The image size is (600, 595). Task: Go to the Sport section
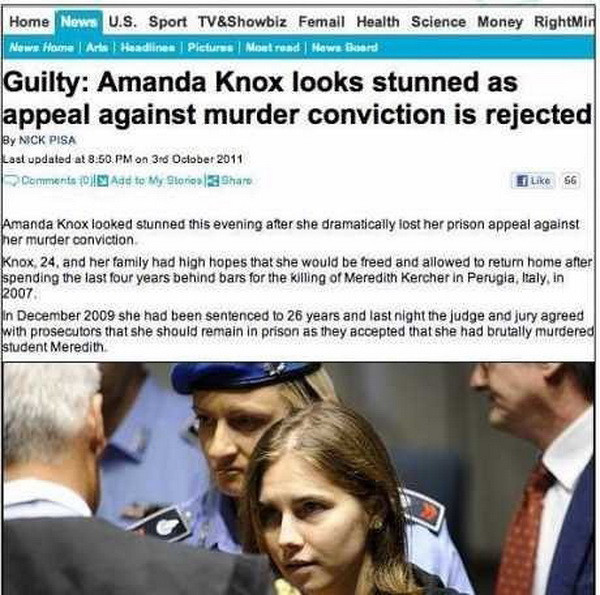[168, 22]
